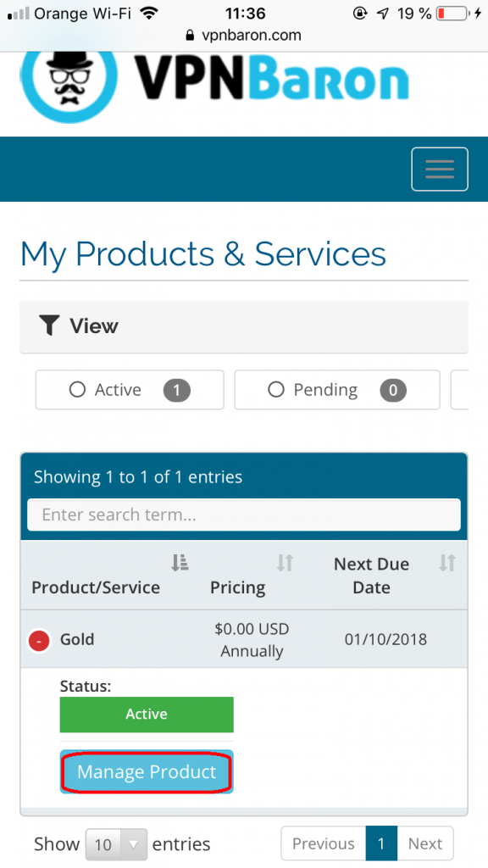
Task: Open the hamburger navigation menu
Action: (x=440, y=169)
